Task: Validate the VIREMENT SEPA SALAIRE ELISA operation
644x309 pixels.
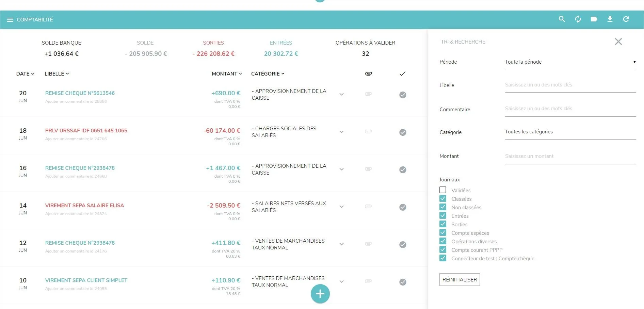Action: (x=403, y=207)
